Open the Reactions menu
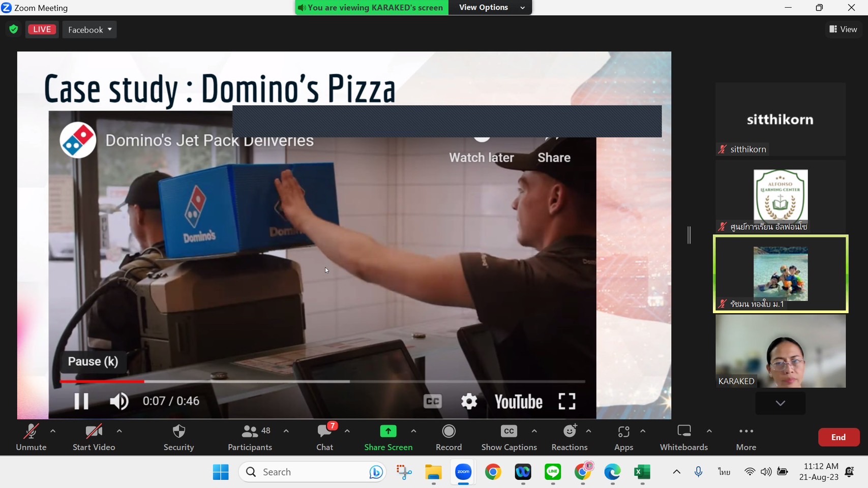Screen dimensions: 868x488 569,437
